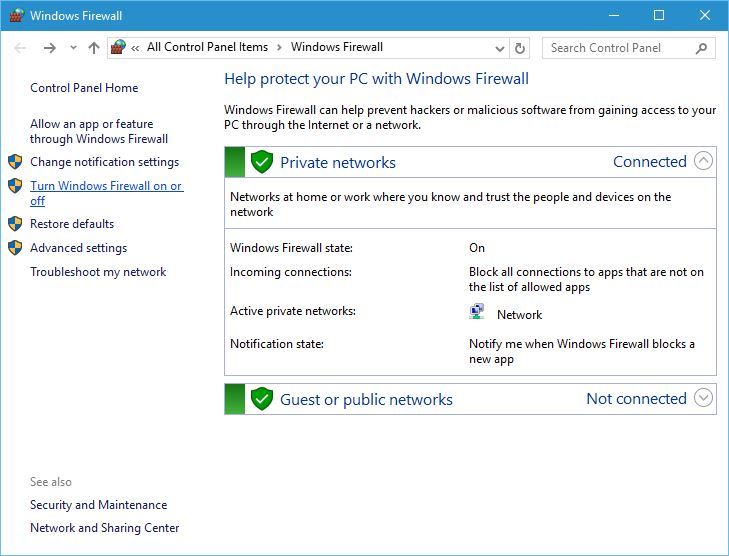This screenshot has width=729, height=556.
Task: Click shield icon beside Advanced settings
Action: click(15, 248)
